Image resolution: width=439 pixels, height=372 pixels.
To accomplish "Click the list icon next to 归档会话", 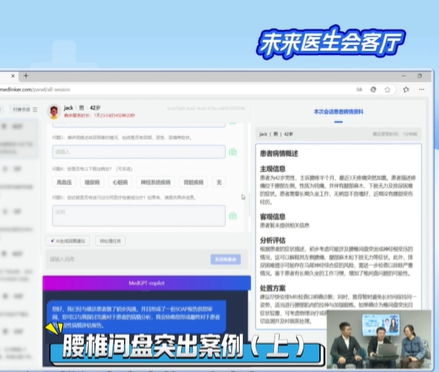I will click(35, 109).
